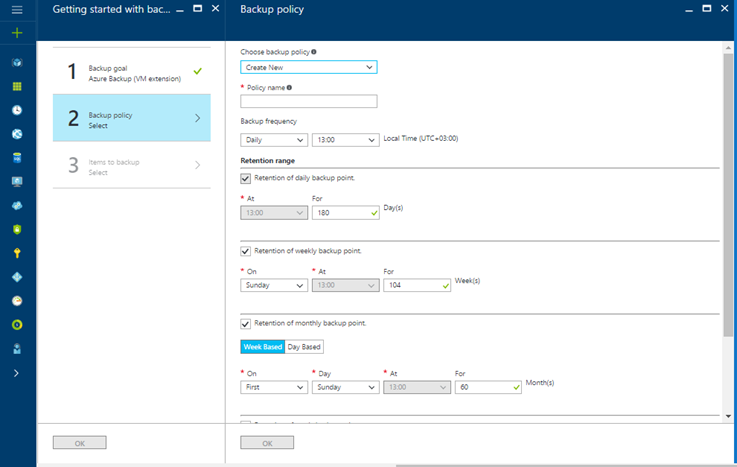The height and width of the screenshot is (467, 737).
Task: Open the backup frequency 13:00 time dropdown
Action: [345, 140]
